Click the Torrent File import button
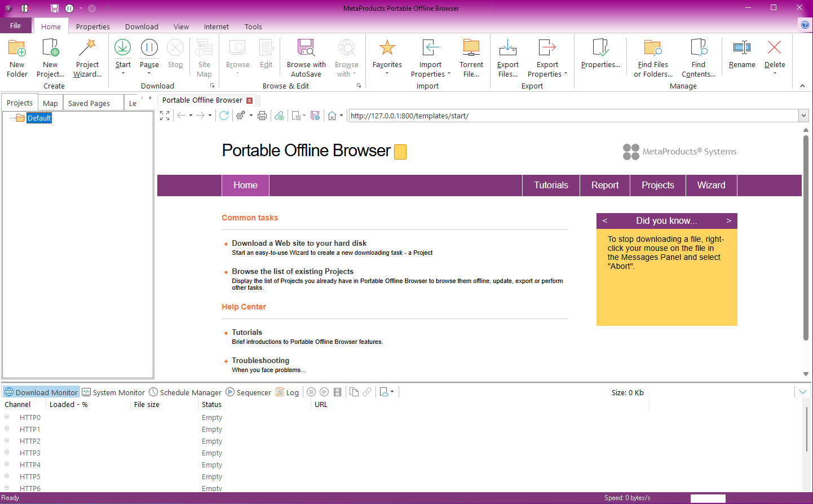The width and height of the screenshot is (813, 504). pos(471,58)
